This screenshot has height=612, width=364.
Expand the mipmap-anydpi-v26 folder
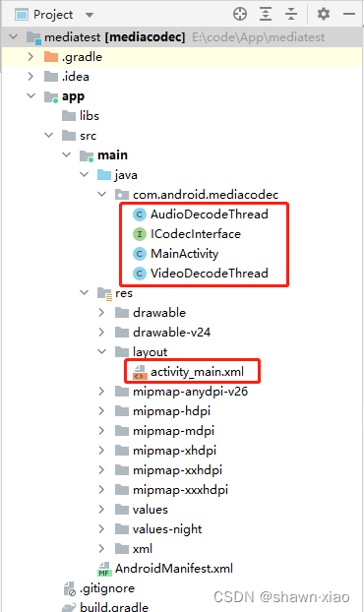point(102,391)
